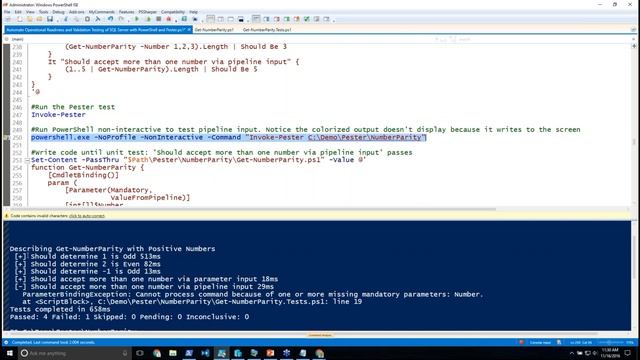Open the Debug menu
Screen dimensions: 640x360
point(58,12)
